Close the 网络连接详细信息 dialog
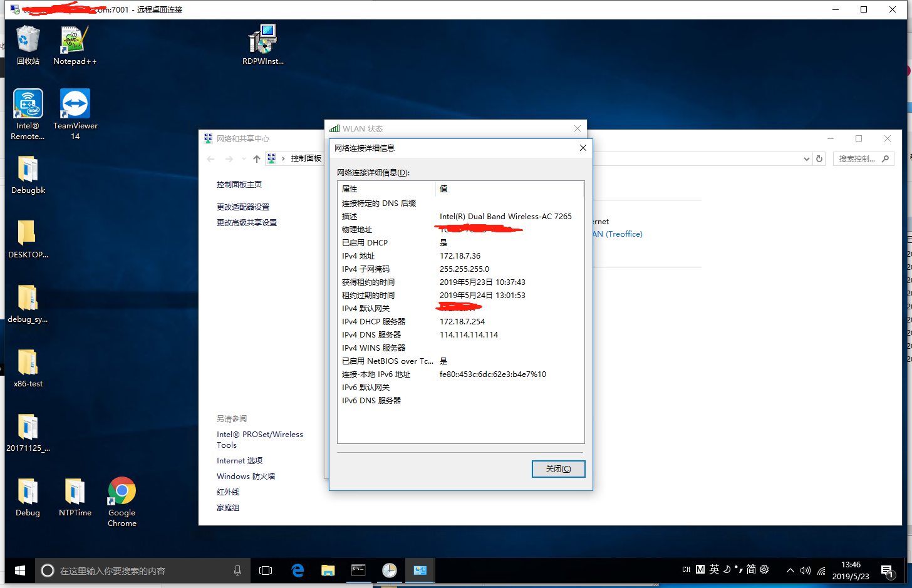This screenshot has height=588, width=912. pos(583,148)
